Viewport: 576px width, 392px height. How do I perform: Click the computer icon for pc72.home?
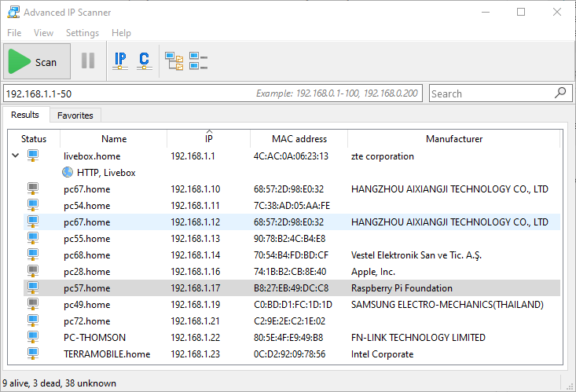click(x=33, y=321)
